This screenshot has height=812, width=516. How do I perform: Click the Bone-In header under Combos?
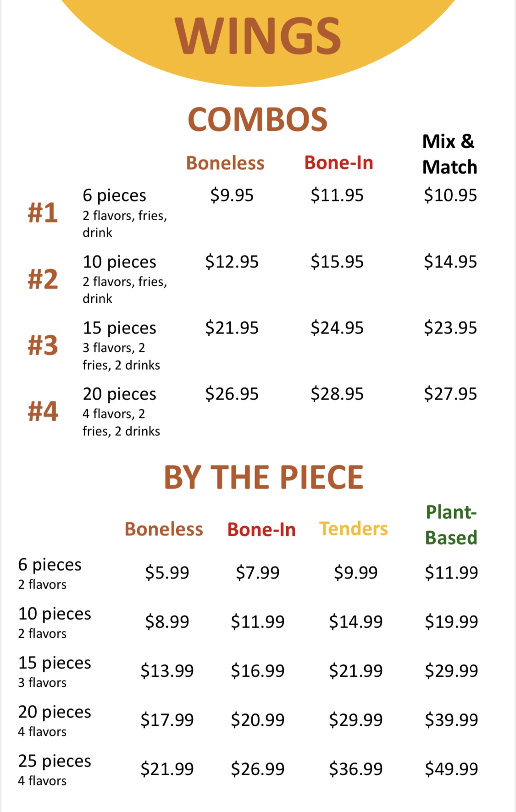tap(338, 163)
